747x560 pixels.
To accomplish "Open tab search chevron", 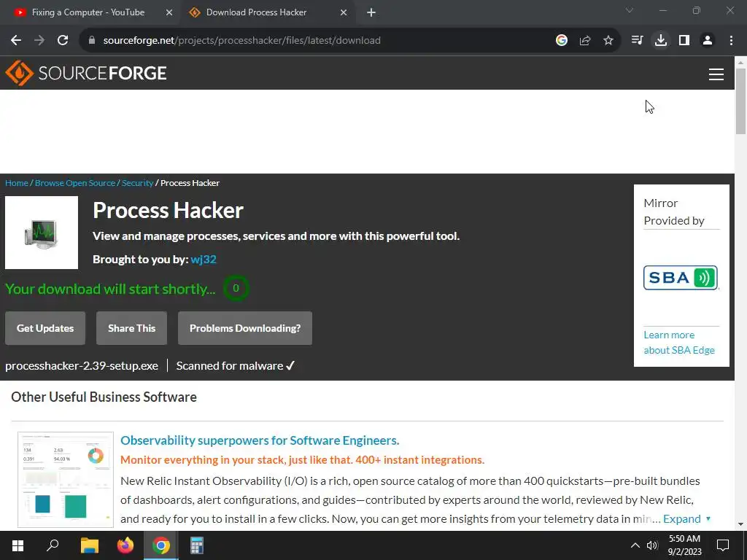I will point(630,10).
